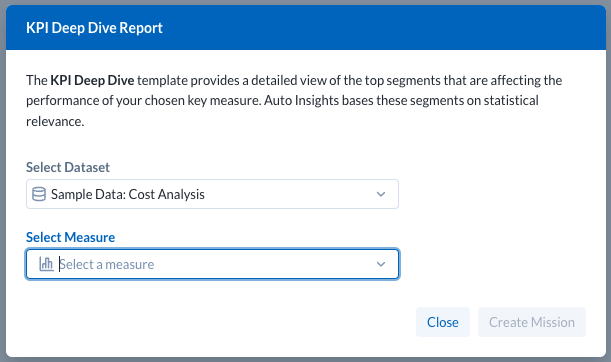The height and width of the screenshot is (362, 611).
Task: Click the 'KPI Deep Dive Report' dialog title
Action: click(x=94, y=28)
